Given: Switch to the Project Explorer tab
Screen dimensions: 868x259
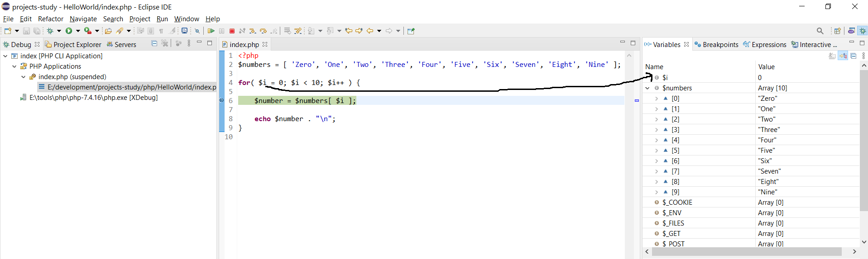Looking at the screenshot, I should coord(73,44).
